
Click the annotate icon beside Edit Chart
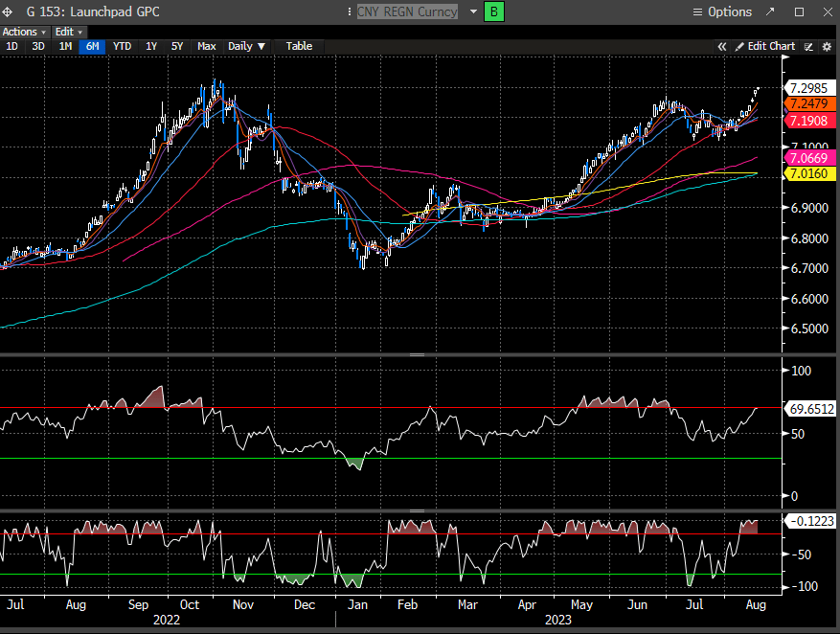tap(809, 46)
